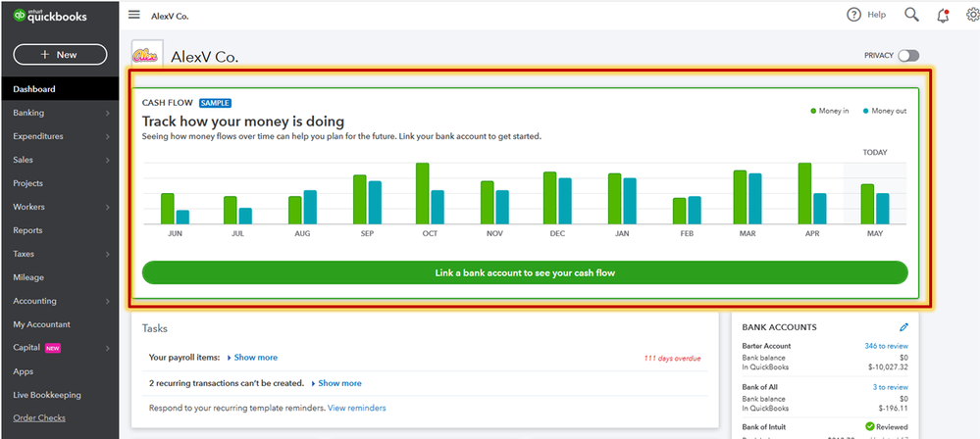Open Workers in the sidebar

pos(28,207)
